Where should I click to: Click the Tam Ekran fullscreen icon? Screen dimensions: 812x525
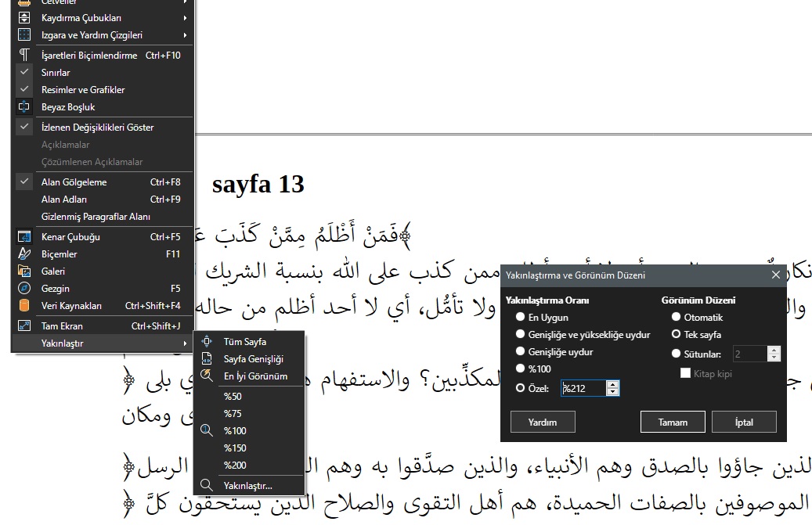23,325
